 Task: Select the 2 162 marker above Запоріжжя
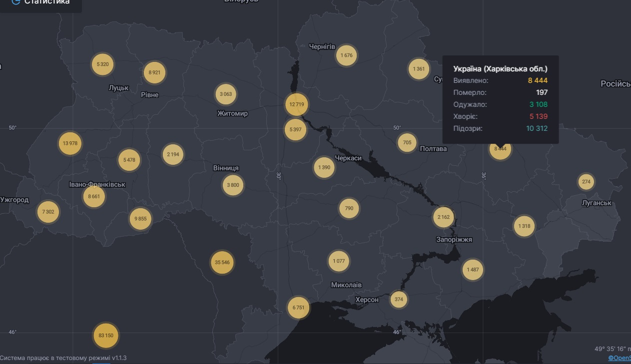point(444,217)
